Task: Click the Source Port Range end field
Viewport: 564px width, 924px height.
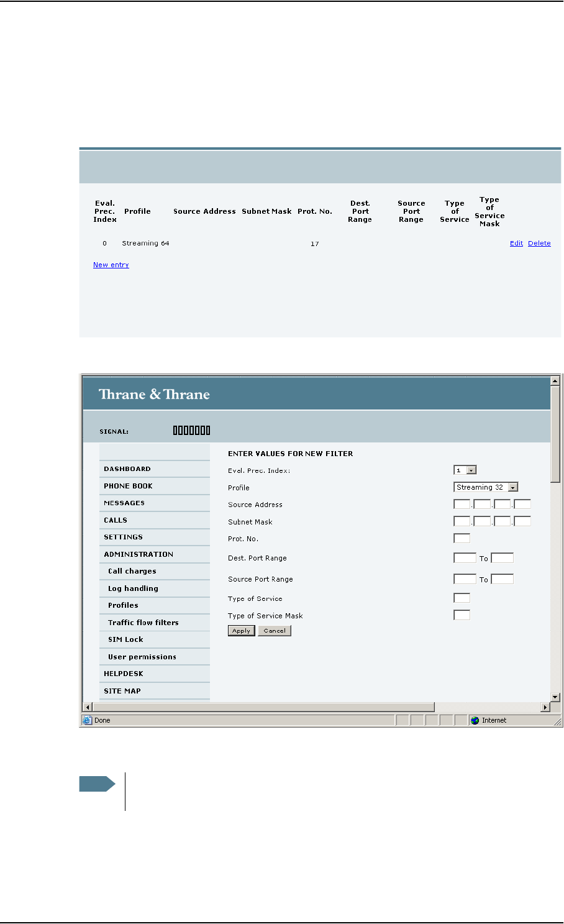Action: click(x=503, y=579)
